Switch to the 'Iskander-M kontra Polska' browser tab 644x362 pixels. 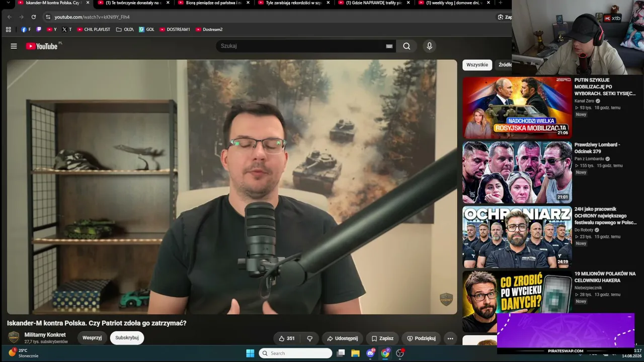(x=53, y=3)
